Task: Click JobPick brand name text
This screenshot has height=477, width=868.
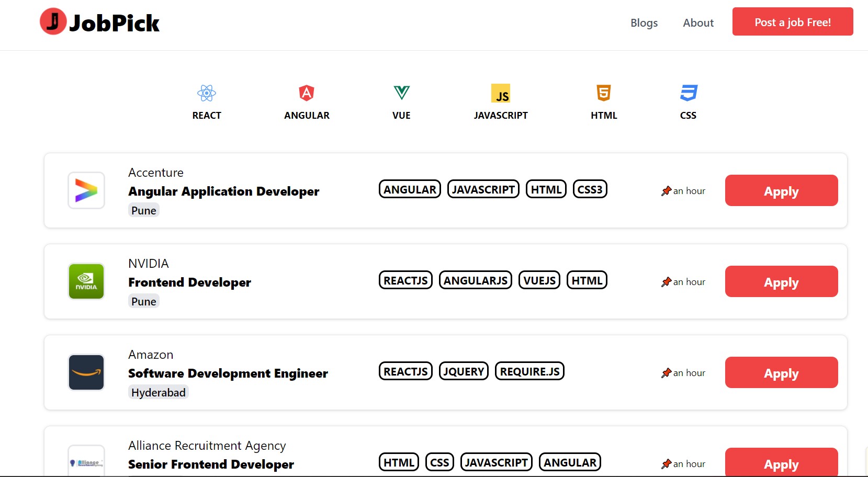Action: (x=115, y=23)
